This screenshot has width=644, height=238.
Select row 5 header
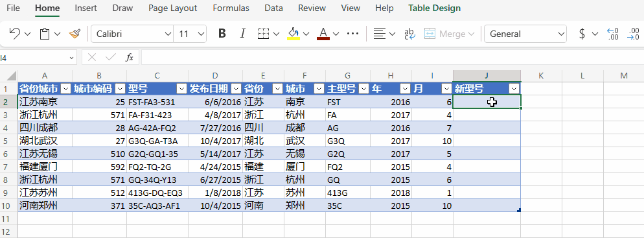[x=8, y=141]
